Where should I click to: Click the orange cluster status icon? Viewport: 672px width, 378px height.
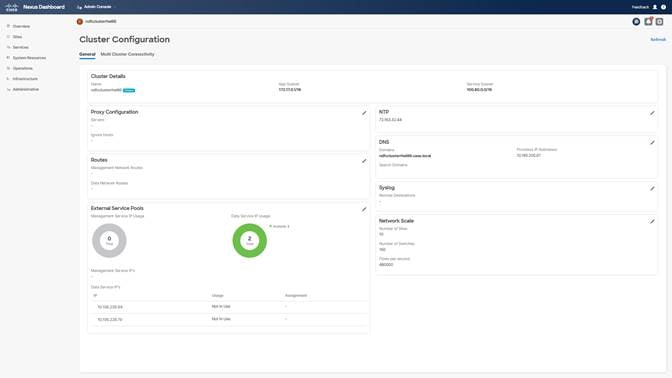[80, 21]
